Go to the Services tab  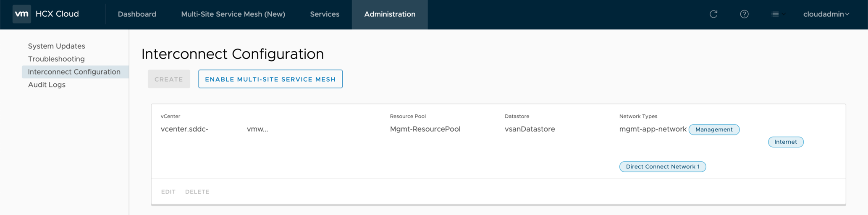tap(325, 14)
